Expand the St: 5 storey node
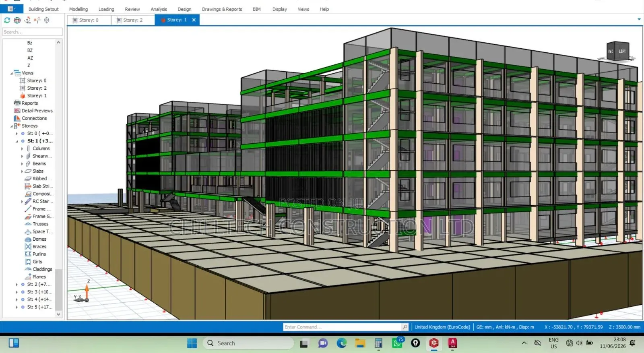 click(x=17, y=307)
